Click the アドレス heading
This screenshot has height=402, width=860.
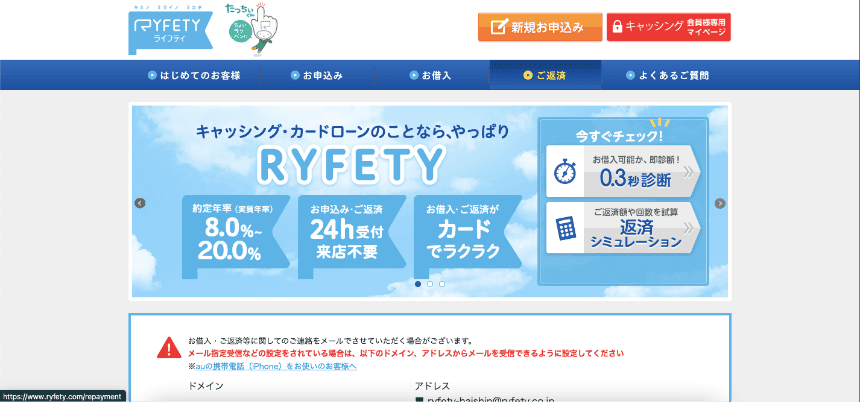click(433, 386)
